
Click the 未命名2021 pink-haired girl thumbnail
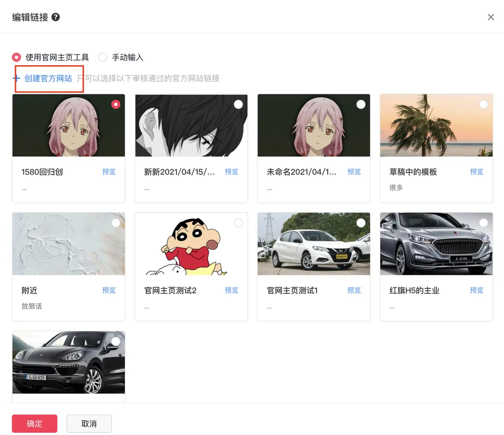[314, 125]
